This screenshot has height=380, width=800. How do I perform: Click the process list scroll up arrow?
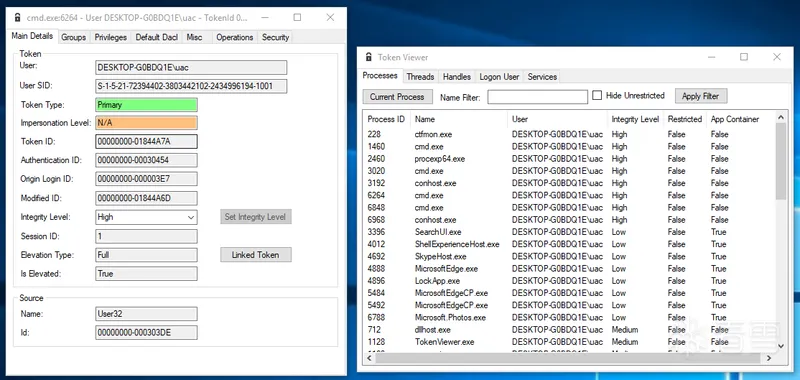pyautogui.click(x=781, y=118)
